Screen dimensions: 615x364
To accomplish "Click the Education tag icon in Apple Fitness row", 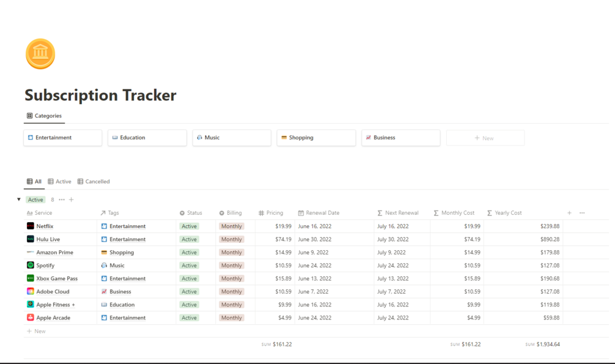I will 104,305.
